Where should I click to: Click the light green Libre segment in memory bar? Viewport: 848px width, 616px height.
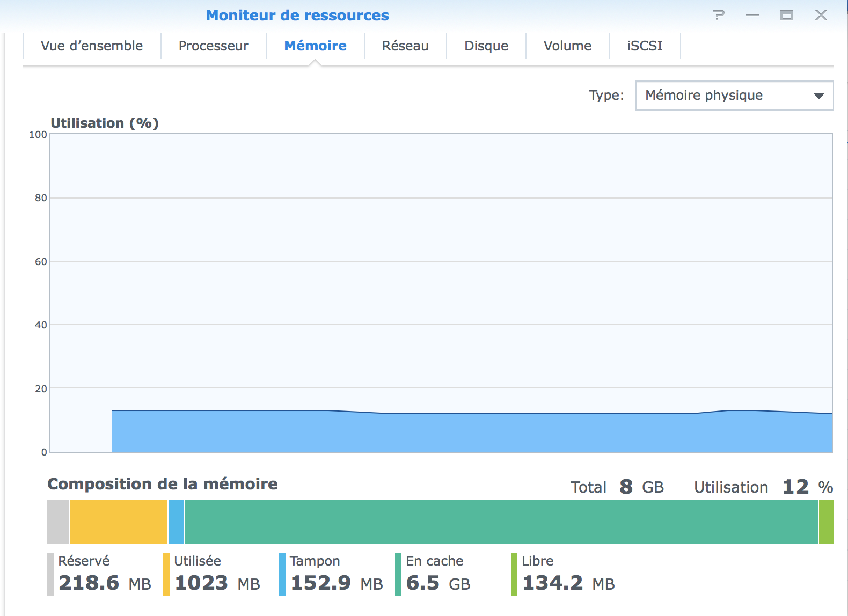827,522
